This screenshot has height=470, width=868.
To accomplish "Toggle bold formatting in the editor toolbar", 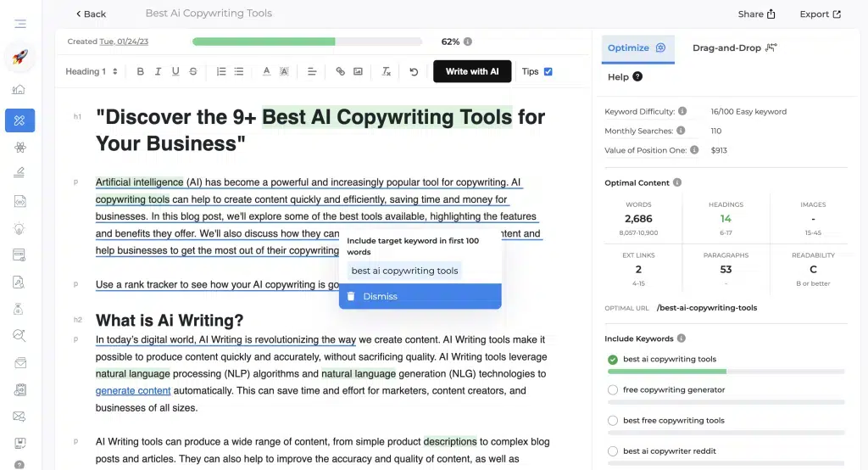I will [141, 72].
